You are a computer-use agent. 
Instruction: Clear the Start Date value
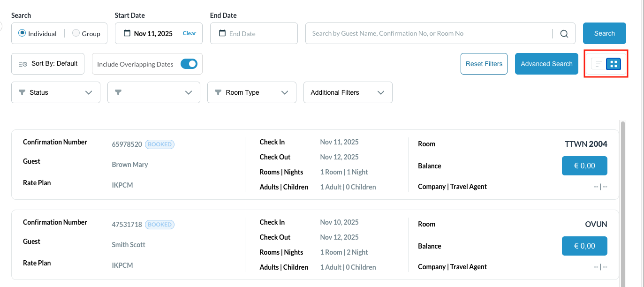pos(189,33)
